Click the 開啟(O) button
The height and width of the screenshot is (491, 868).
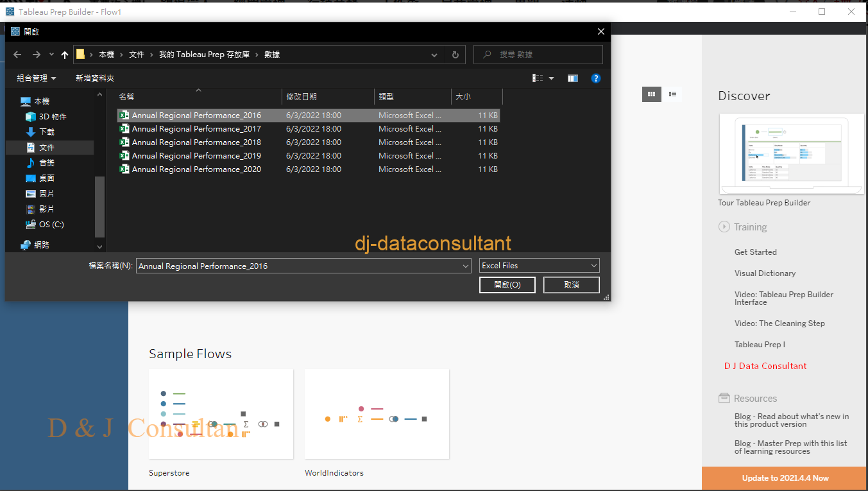(507, 285)
